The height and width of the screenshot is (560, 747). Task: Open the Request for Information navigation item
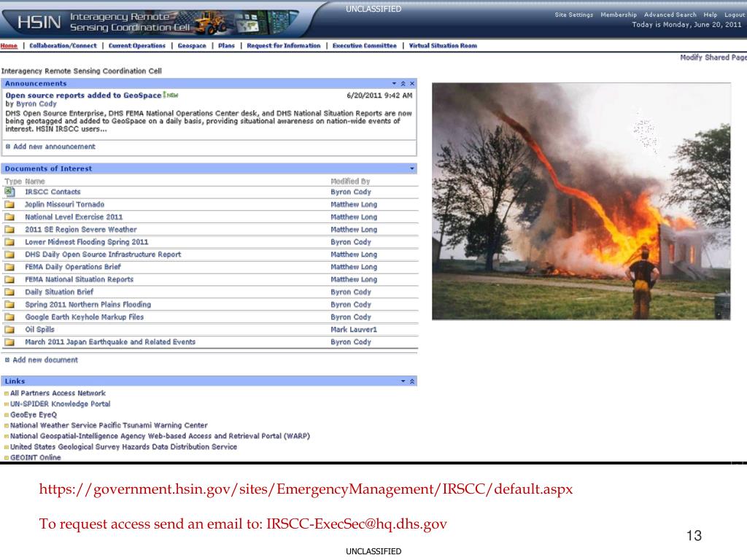click(x=284, y=46)
